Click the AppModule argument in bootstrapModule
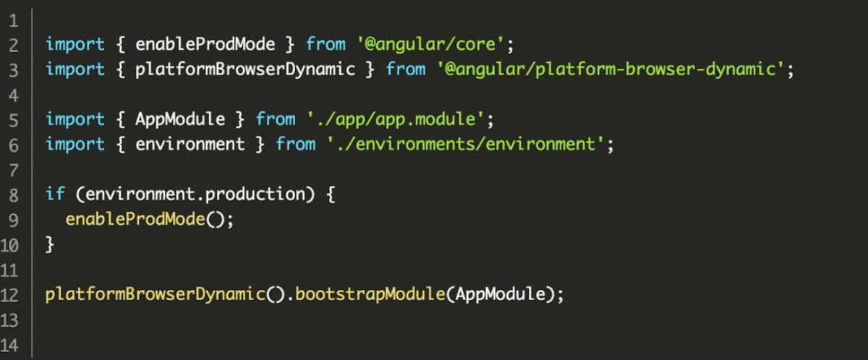This screenshot has height=360, width=868. (x=490, y=295)
